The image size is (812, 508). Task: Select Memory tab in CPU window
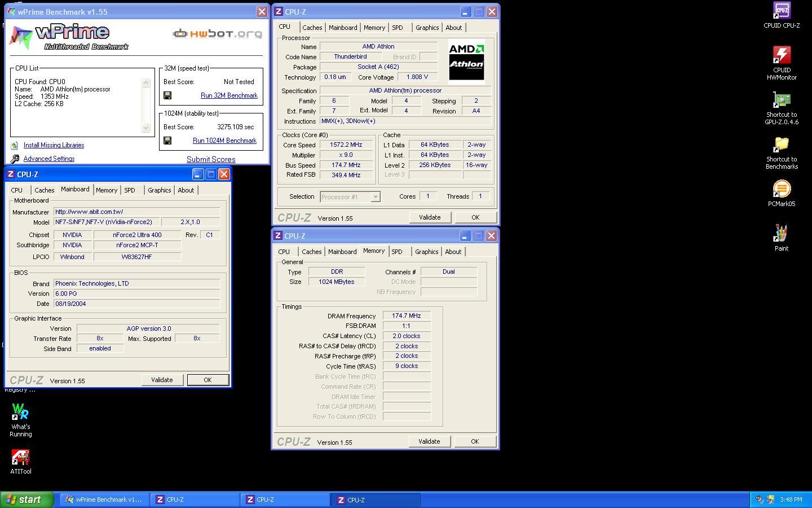click(x=374, y=28)
